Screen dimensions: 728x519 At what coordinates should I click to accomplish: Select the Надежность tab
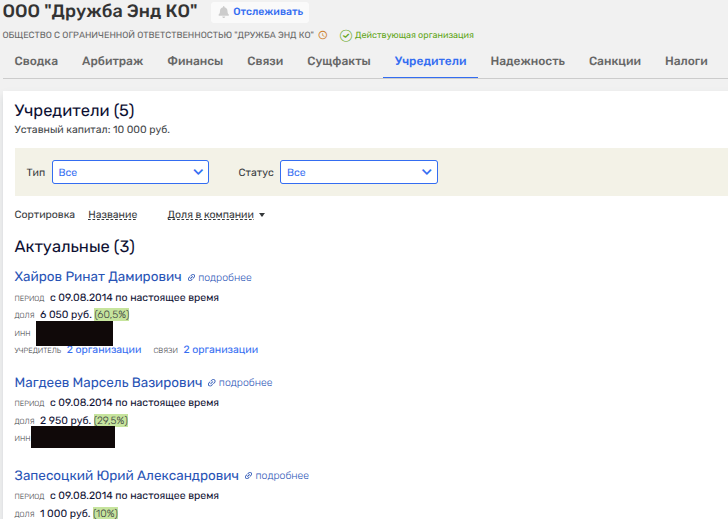527,61
